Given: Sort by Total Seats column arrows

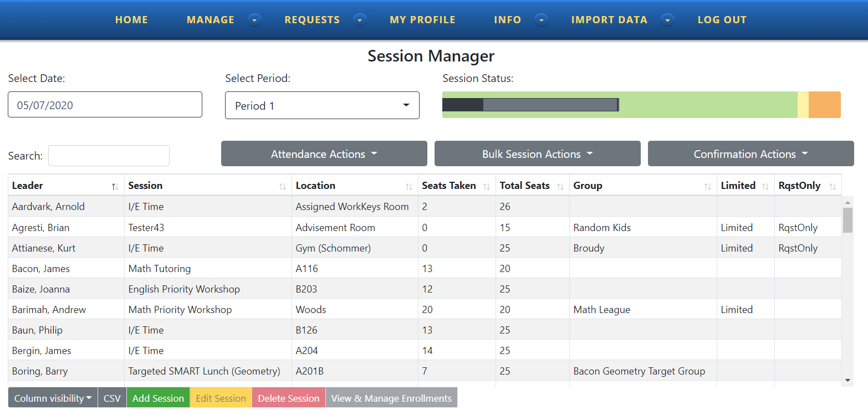Looking at the screenshot, I should click(x=560, y=187).
